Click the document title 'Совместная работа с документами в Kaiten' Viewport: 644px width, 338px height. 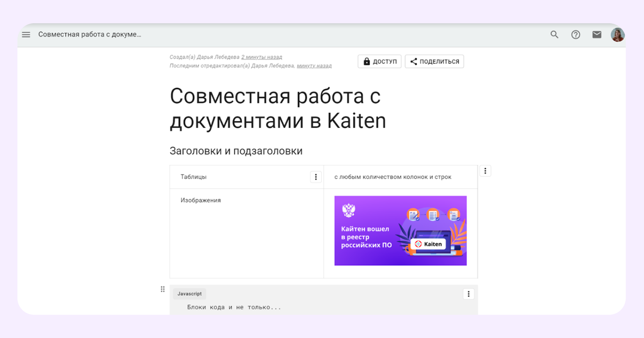(278, 108)
